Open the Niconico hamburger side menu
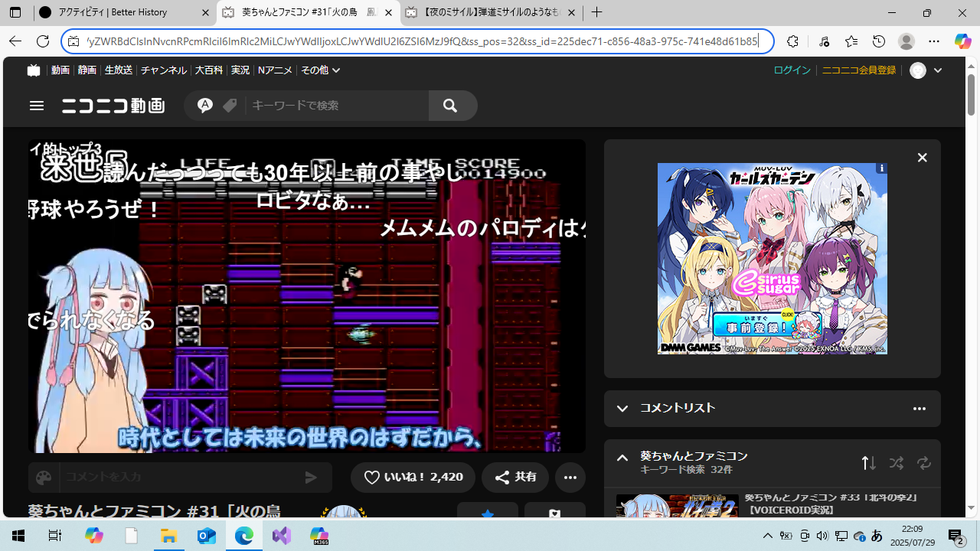Screen dimensions: 980x551 click(x=37, y=106)
